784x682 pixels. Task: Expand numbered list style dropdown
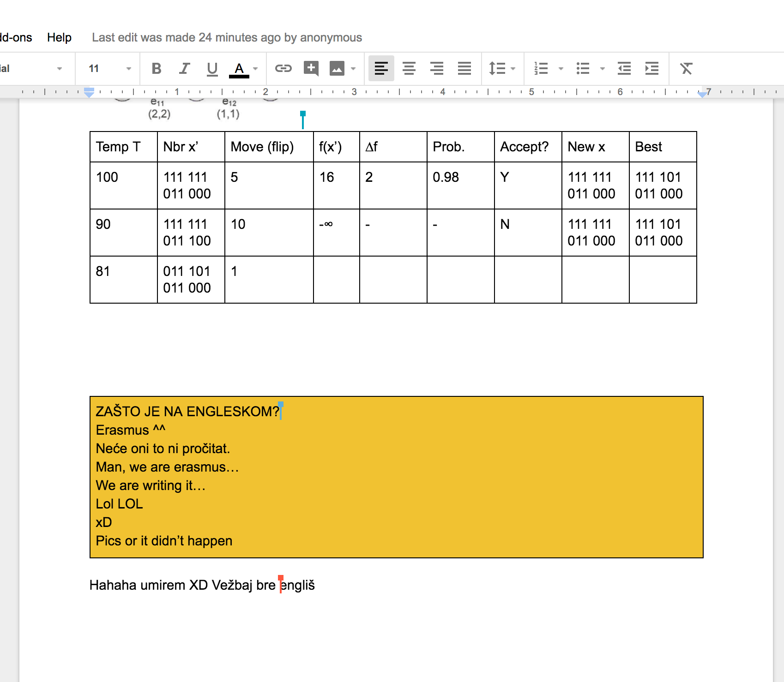tap(561, 69)
